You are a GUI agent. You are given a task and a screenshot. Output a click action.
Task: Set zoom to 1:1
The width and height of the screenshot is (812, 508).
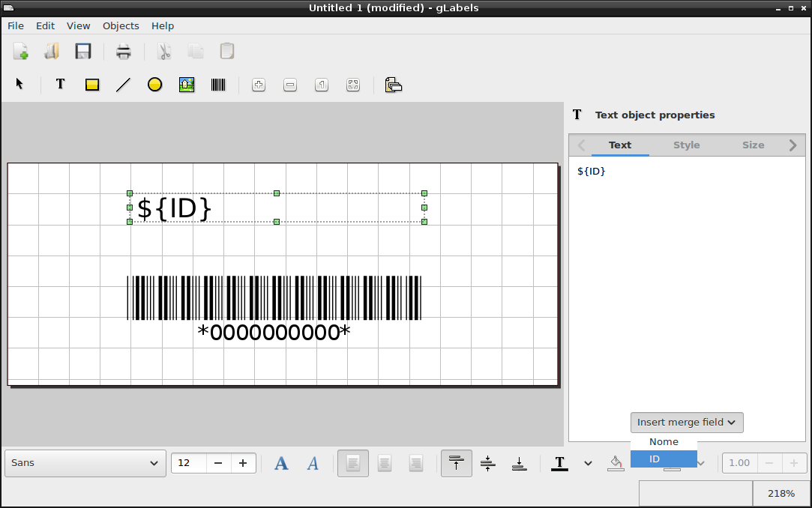tap(322, 85)
